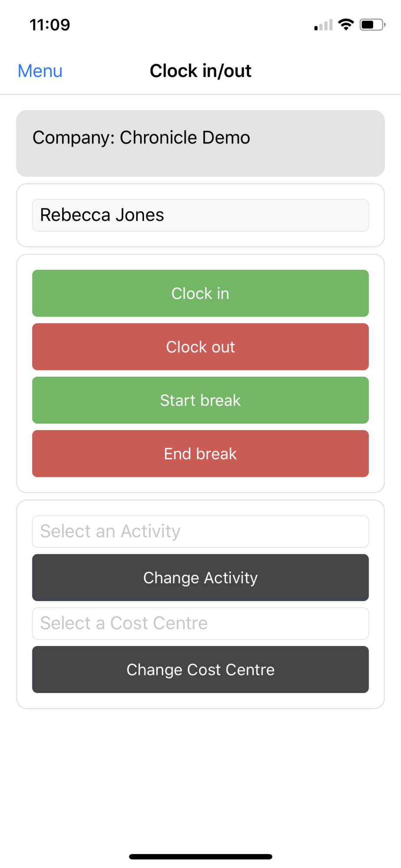Tap the 11:09 clock in status bar
The width and height of the screenshot is (401, 868).
coord(49,25)
